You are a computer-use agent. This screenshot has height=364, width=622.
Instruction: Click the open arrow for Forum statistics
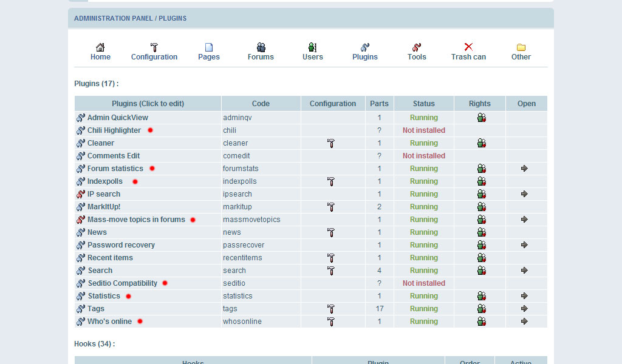click(x=525, y=169)
